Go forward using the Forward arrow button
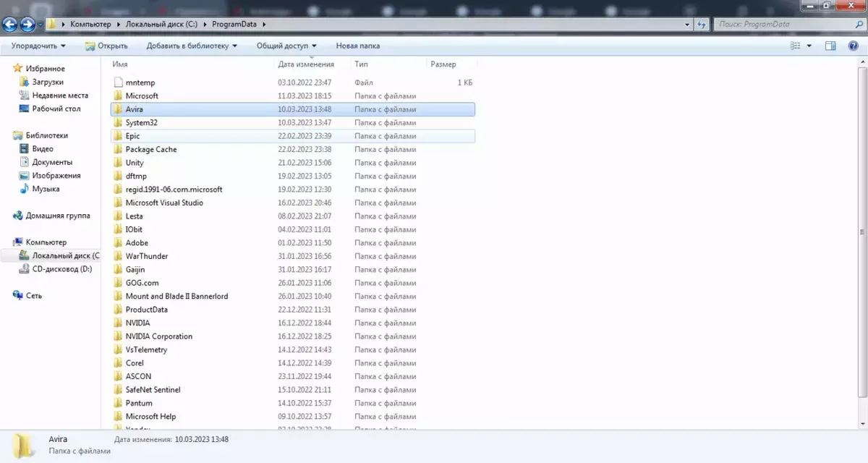Screen dimensions: 868x463 pyautogui.click(x=27, y=24)
